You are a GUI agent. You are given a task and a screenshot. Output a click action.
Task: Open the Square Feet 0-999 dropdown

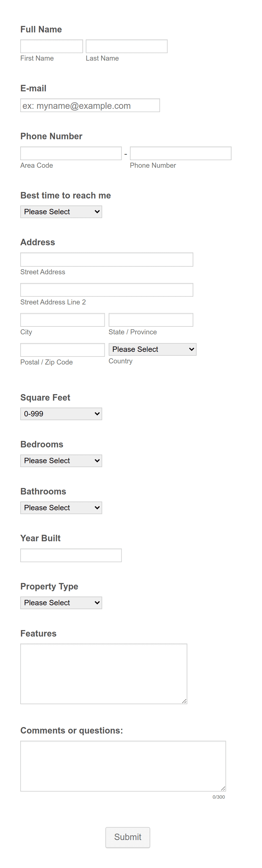[61, 414]
